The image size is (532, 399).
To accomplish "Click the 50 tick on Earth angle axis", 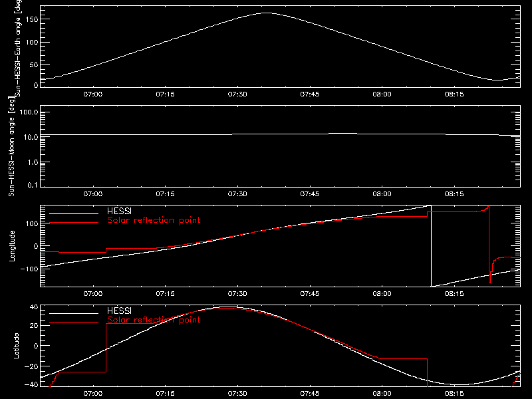I will click(34, 65).
